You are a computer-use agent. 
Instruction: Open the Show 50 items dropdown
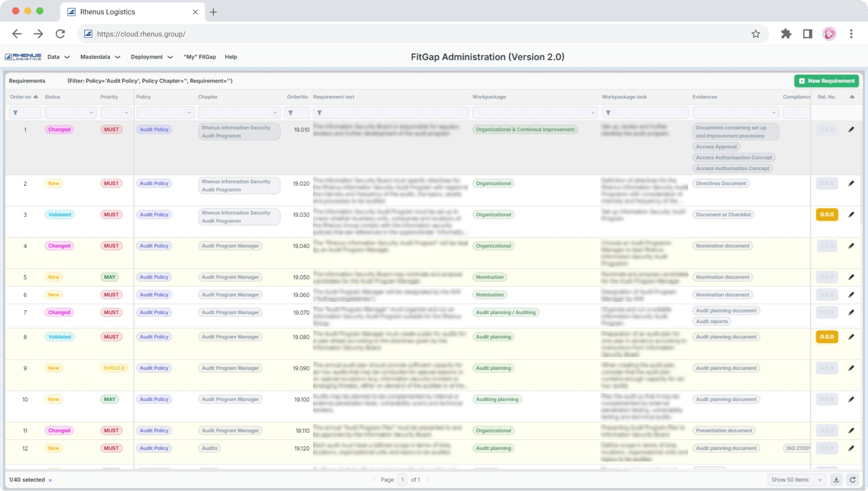(796, 480)
